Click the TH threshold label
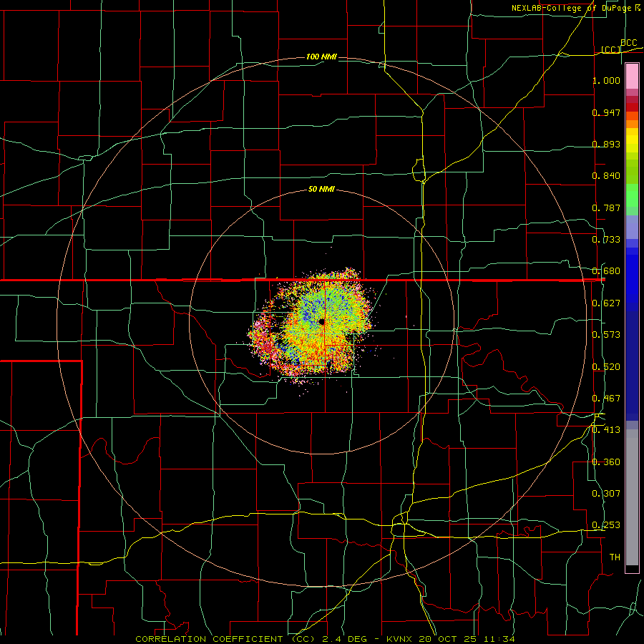 click(615, 557)
